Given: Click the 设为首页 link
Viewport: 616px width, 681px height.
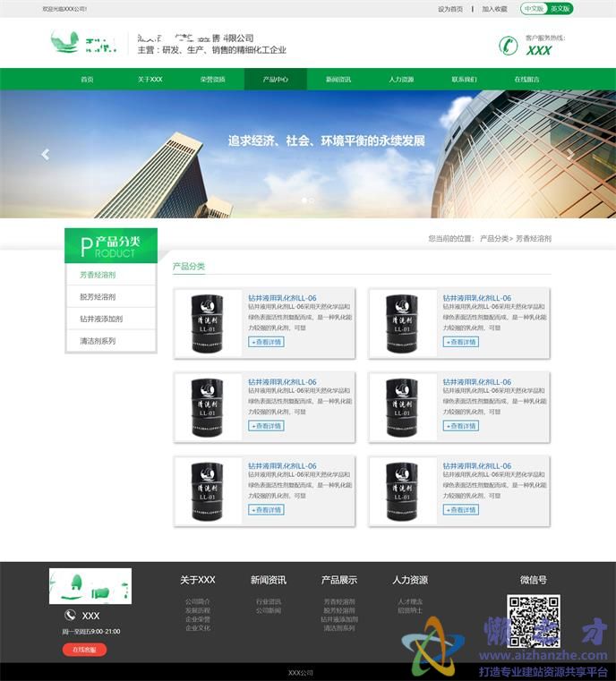Looking at the screenshot, I should tap(450, 9).
